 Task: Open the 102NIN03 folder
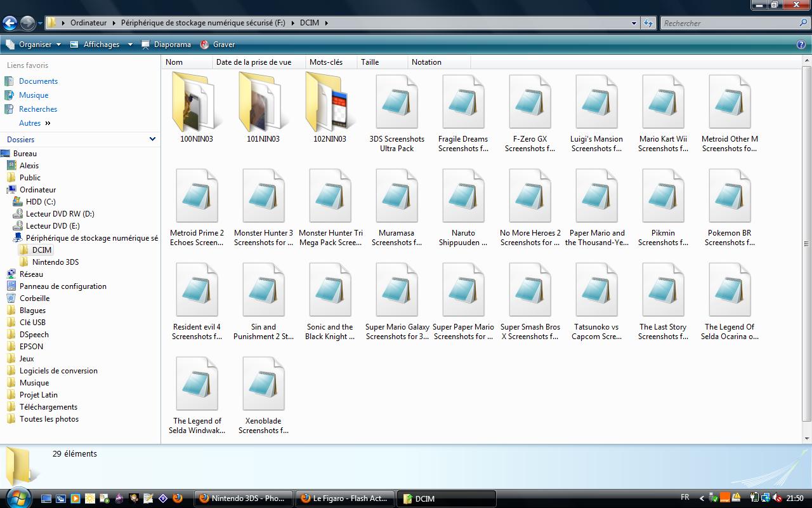tap(329, 105)
